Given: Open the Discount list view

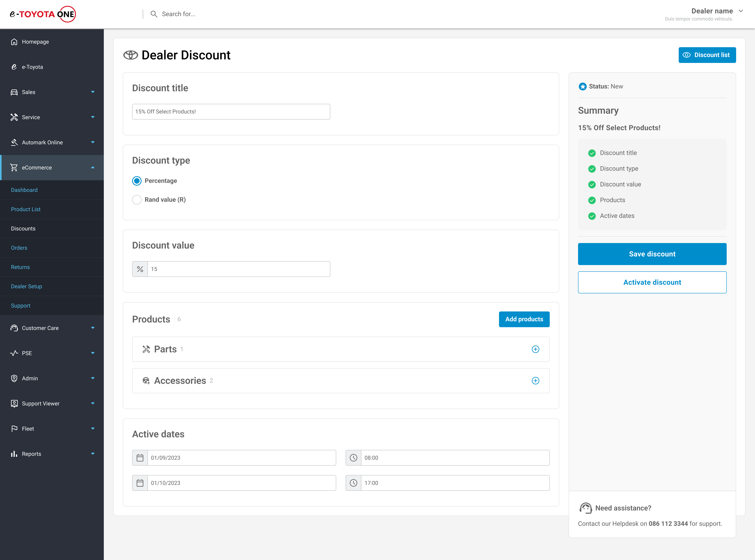Looking at the screenshot, I should [x=707, y=55].
